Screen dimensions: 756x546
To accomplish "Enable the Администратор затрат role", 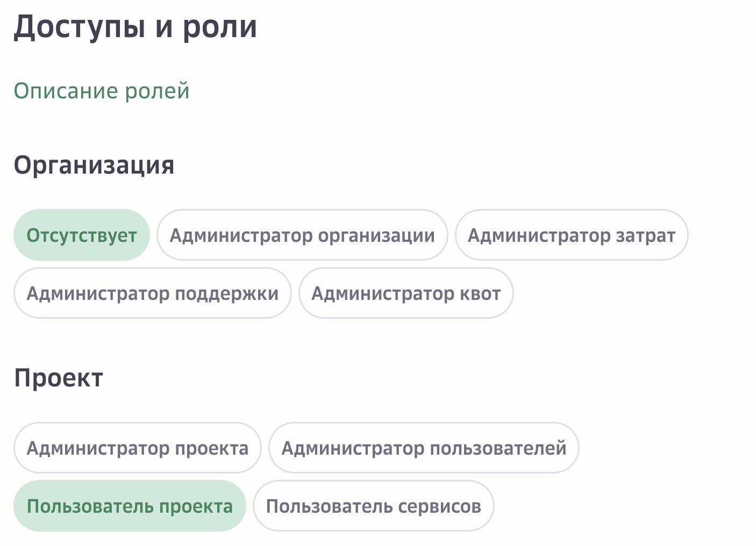I will [572, 235].
